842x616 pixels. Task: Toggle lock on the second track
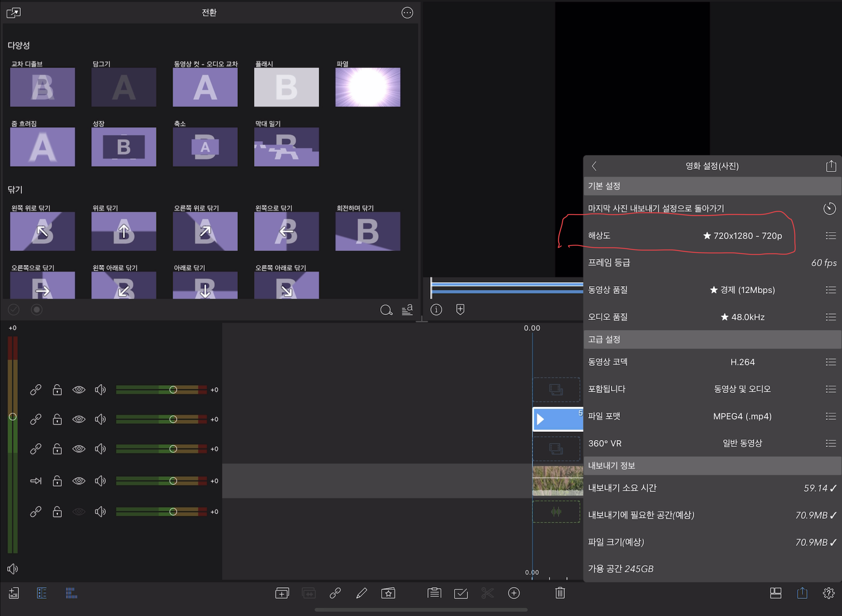pyautogui.click(x=57, y=419)
